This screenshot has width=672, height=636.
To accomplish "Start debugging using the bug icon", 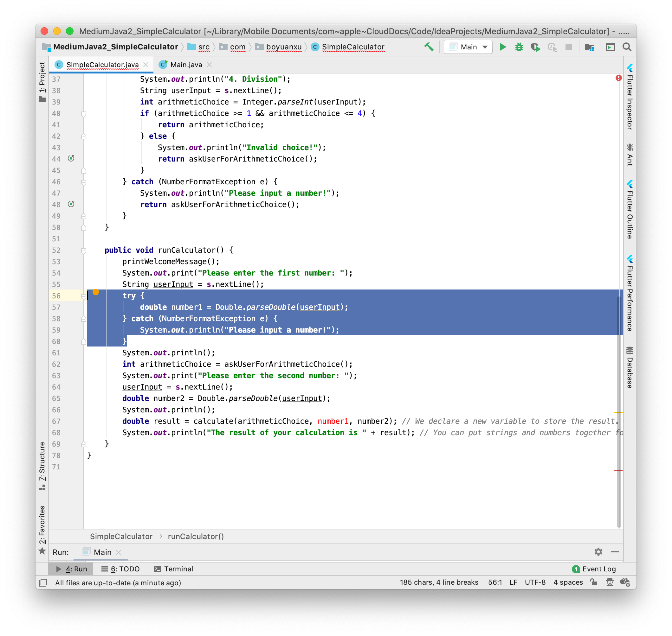I will (519, 47).
